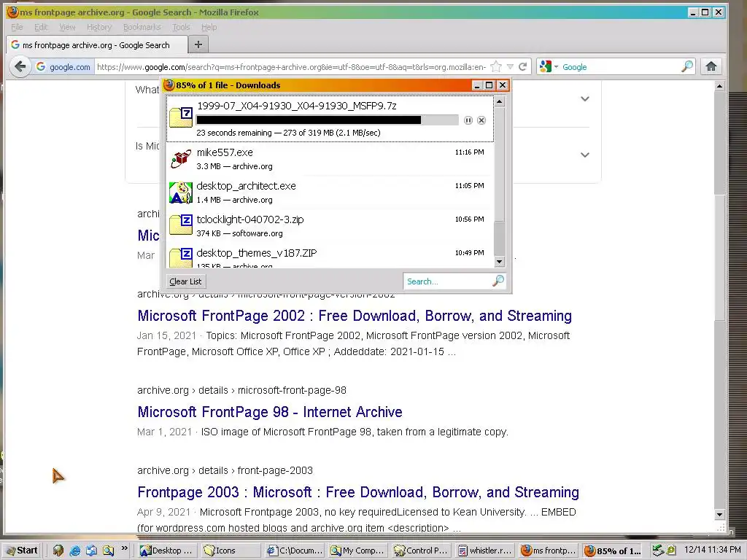Open the Start menu
Screen dimensions: 747x560
[x=22, y=551]
